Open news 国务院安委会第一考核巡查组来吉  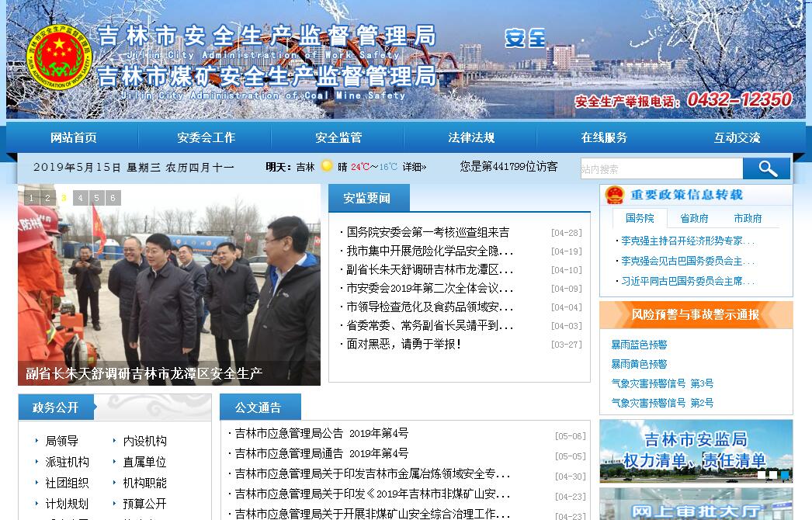click(x=428, y=232)
